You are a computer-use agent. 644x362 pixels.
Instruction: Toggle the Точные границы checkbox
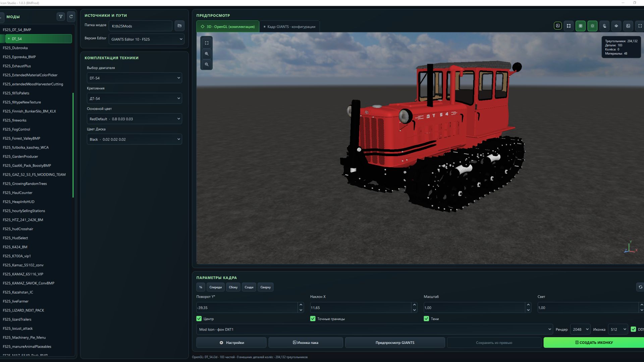(313, 319)
